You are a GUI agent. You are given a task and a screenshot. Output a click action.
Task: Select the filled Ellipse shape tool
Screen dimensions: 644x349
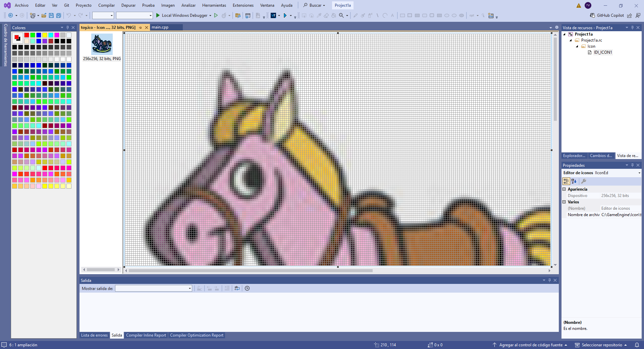[x=462, y=15]
